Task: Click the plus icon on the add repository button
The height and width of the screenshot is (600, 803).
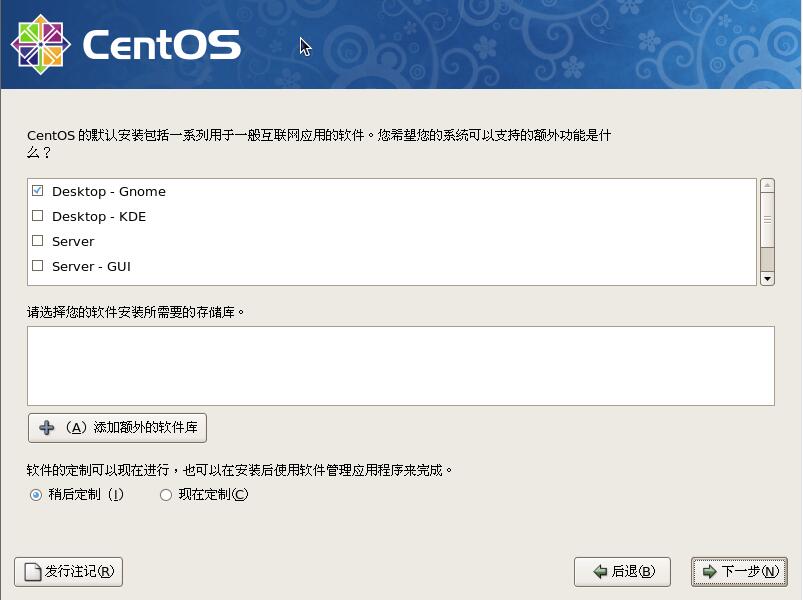Action: click(x=44, y=427)
